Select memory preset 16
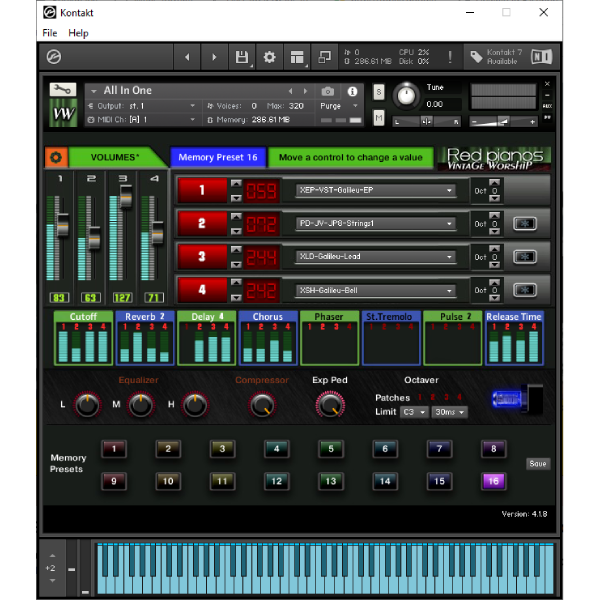 (493, 481)
